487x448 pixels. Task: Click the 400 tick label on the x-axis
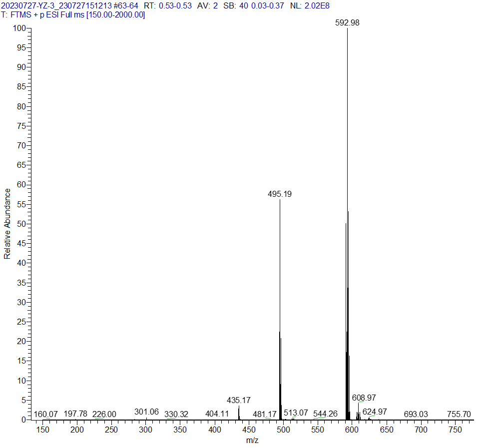coord(215,430)
